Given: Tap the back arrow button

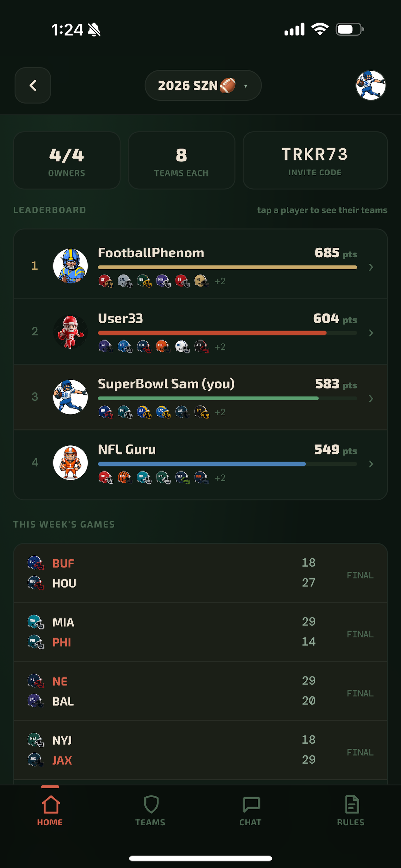Looking at the screenshot, I should pos(33,85).
